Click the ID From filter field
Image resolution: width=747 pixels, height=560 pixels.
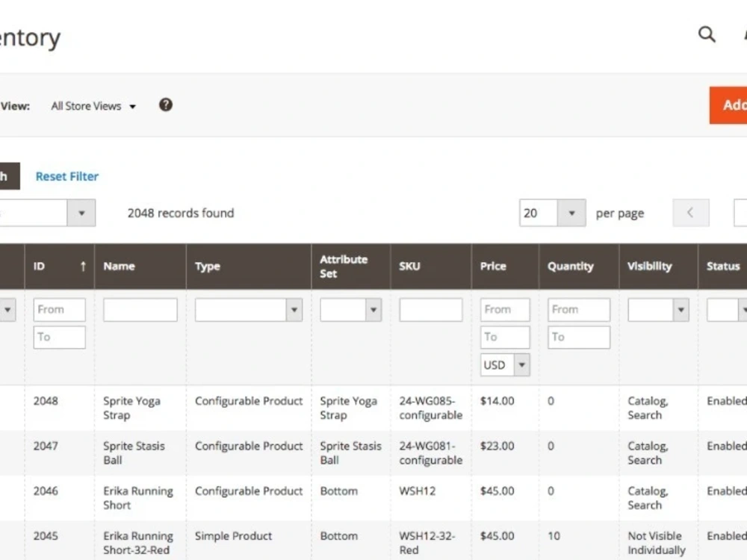tap(60, 310)
